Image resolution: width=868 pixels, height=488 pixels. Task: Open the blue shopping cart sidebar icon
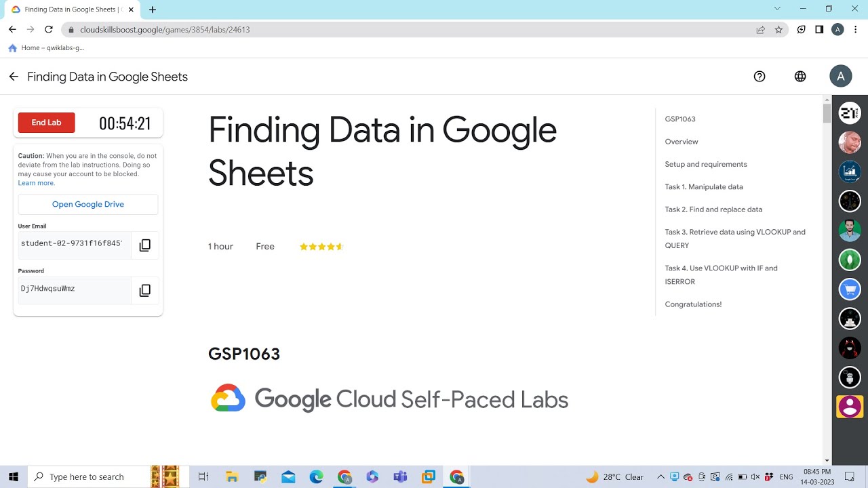tap(850, 289)
